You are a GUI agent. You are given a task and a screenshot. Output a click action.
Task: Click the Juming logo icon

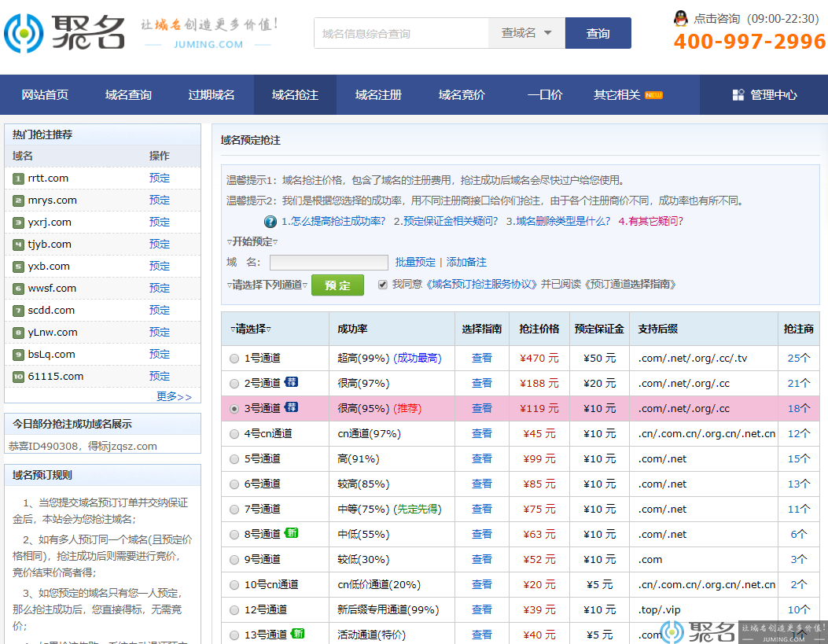[x=24, y=33]
